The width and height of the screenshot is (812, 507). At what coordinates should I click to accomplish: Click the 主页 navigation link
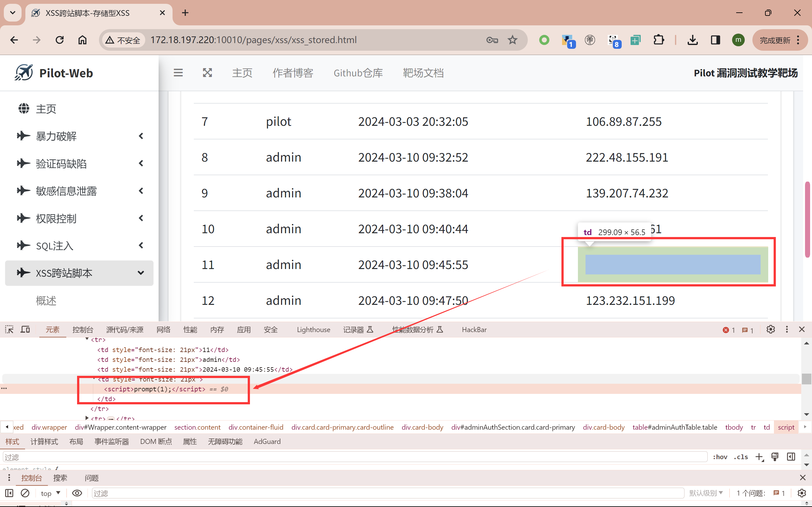[x=242, y=73]
